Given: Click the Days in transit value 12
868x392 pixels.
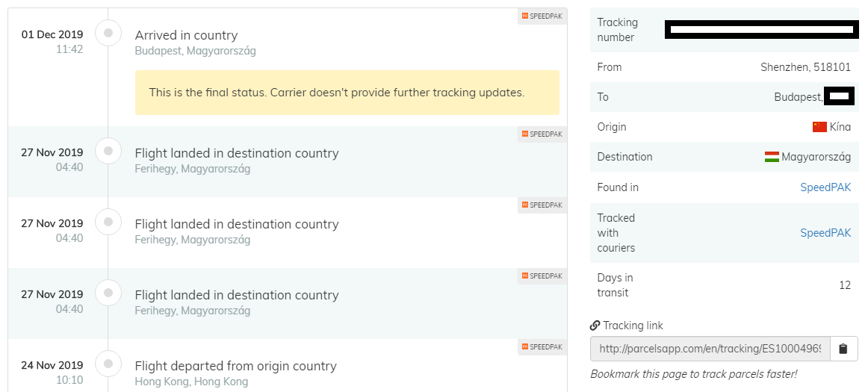Looking at the screenshot, I should (844, 285).
